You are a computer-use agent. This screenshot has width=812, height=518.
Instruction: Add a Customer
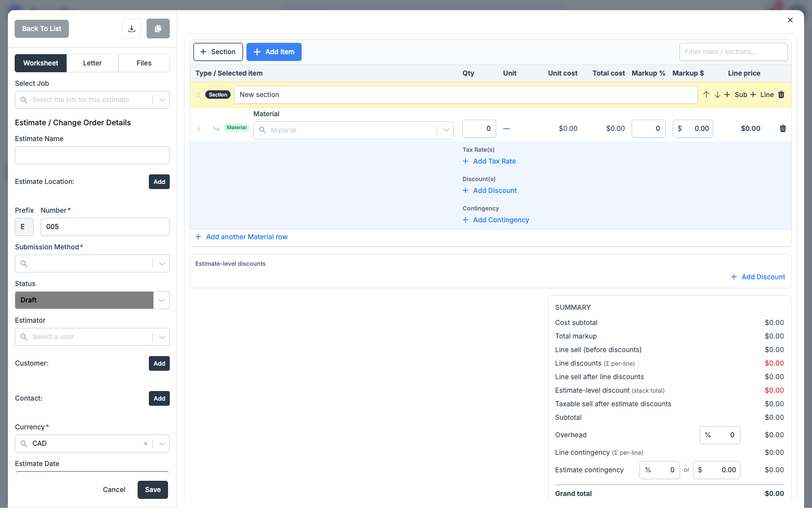(x=160, y=363)
